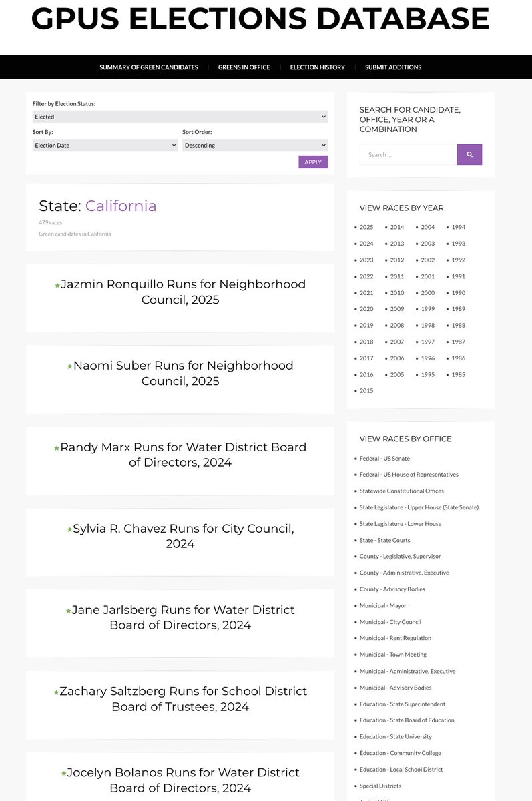View County - Advisory Bodies races
This screenshot has height=801, width=532.
tap(392, 589)
